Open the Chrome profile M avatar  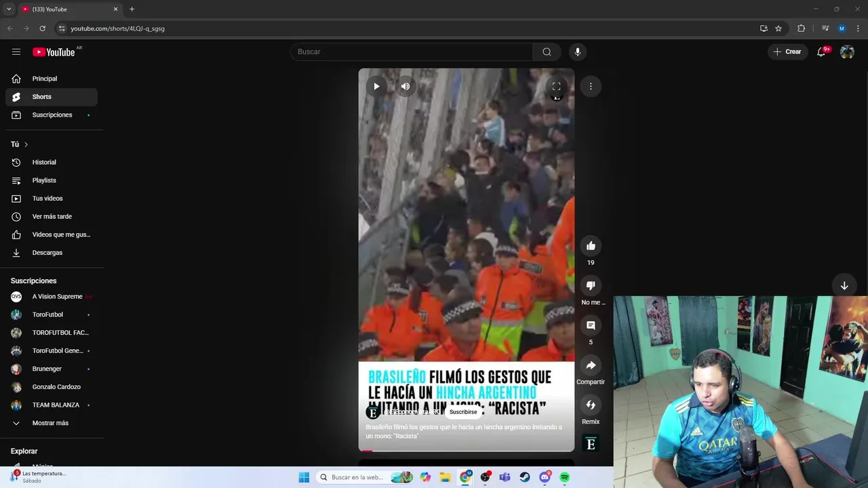[842, 28]
